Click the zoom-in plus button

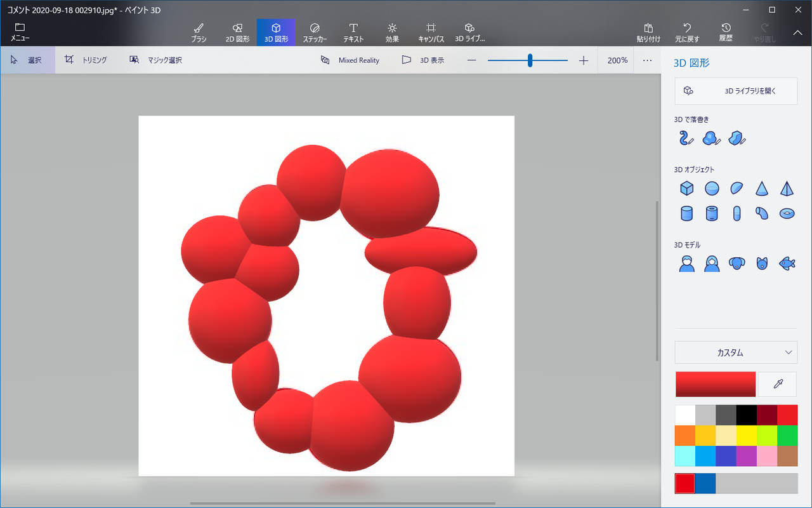[584, 60]
